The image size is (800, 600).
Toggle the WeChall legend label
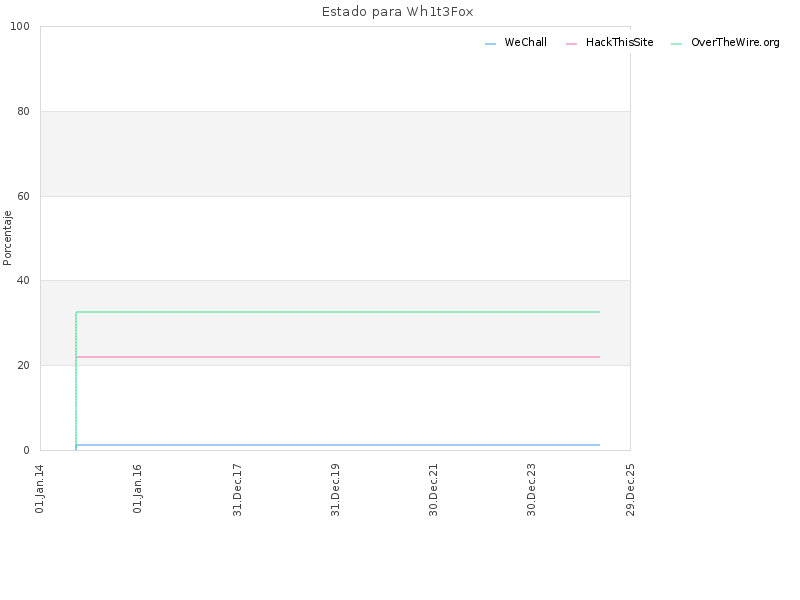pos(526,42)
